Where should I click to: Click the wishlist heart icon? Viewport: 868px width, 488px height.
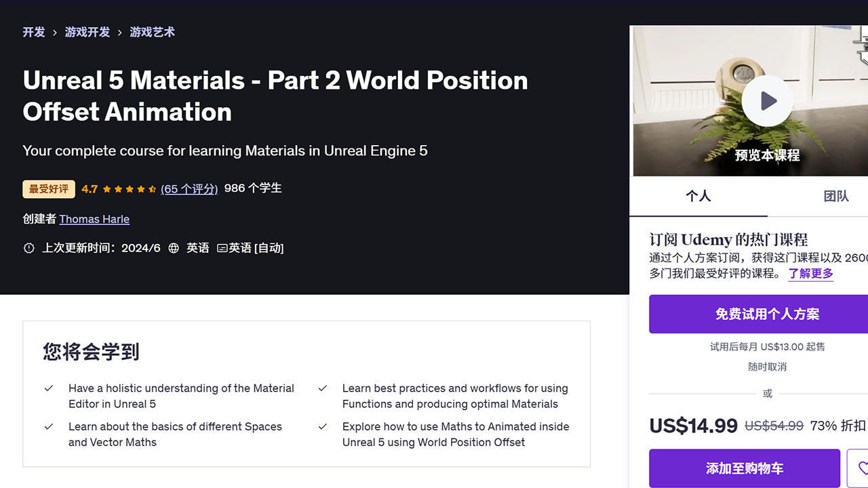click(862, 468)
